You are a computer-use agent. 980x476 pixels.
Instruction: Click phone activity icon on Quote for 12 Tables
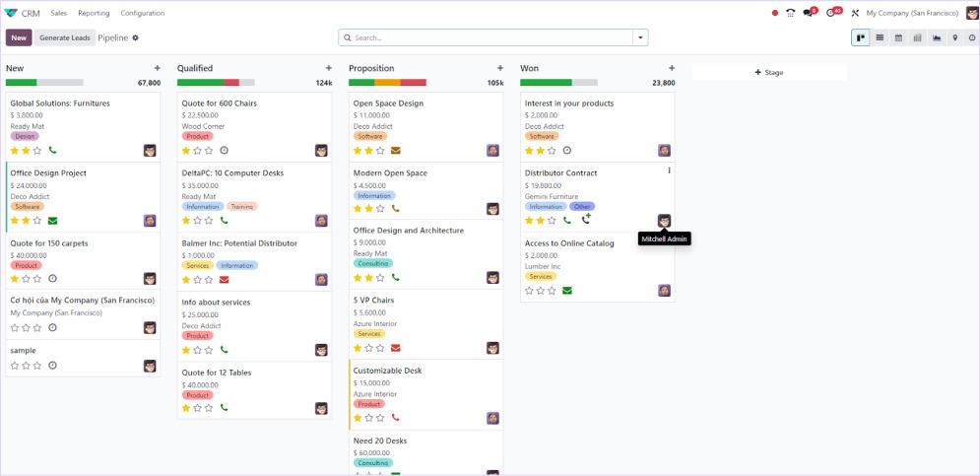point(225,407)
